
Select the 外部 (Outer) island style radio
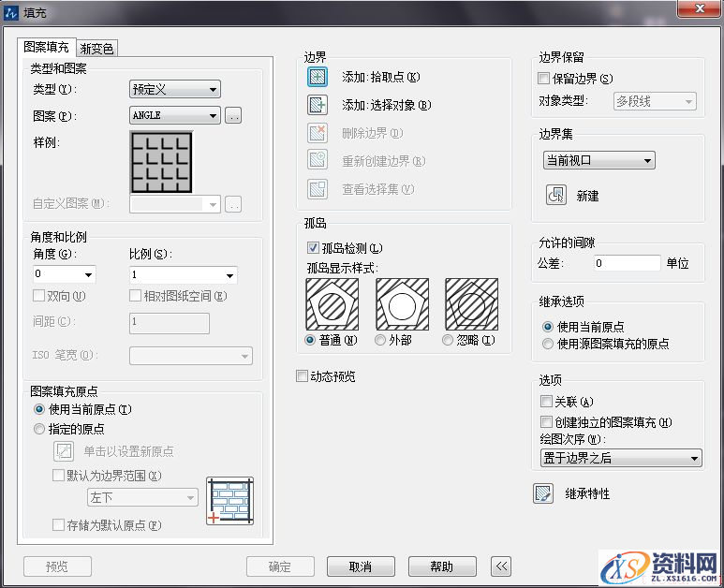(x=380, y=340)
